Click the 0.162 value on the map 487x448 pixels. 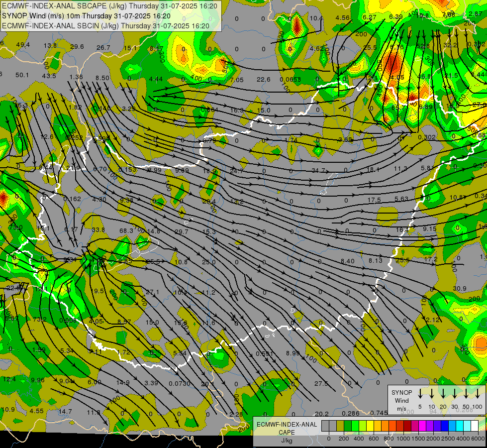(x=72, y=199)
